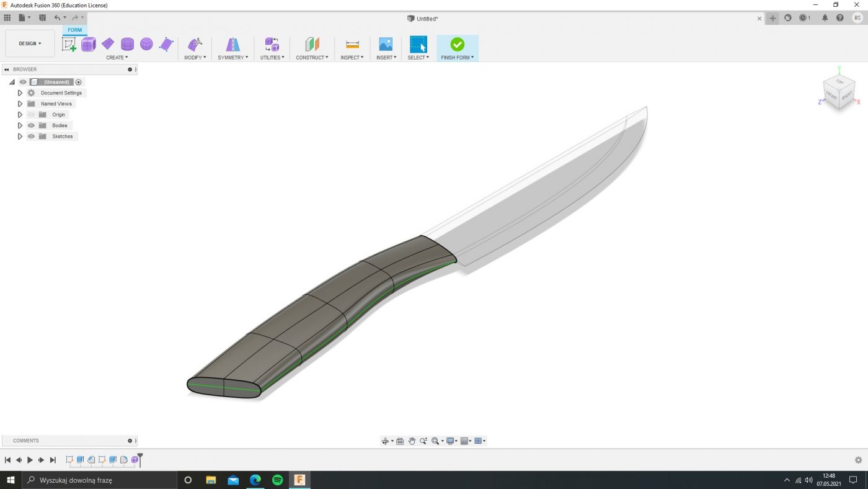Click the Pan hand icon
Viewport: 868px width, 489px height.
click(x=412, y=441)
